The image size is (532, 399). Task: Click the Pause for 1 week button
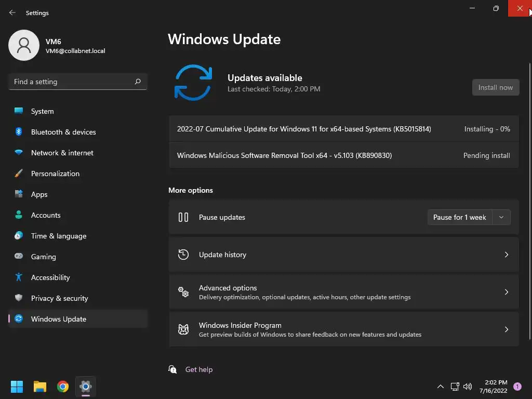click(460, 217)
